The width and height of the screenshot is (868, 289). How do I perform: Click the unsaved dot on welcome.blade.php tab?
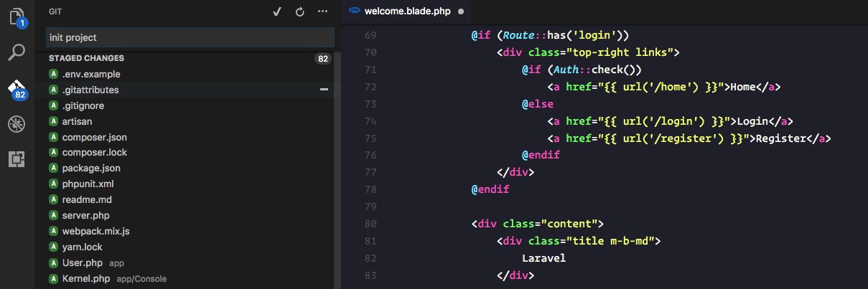coord(460,11)
